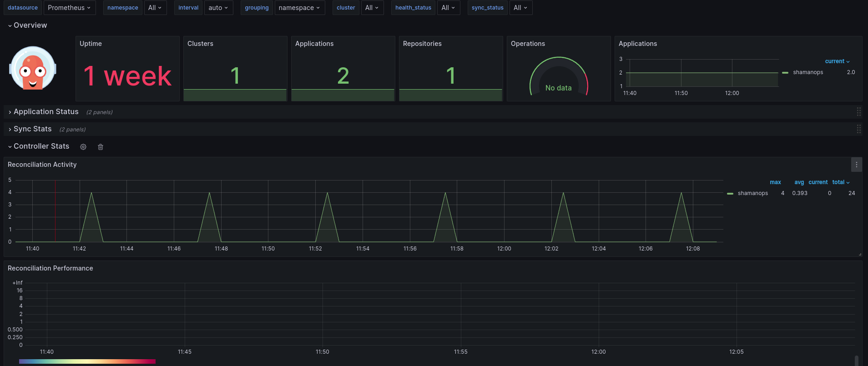The image size is (868, 366).
Task: Click the Argo CD octopus logo
Action: (x=33, y=69)
